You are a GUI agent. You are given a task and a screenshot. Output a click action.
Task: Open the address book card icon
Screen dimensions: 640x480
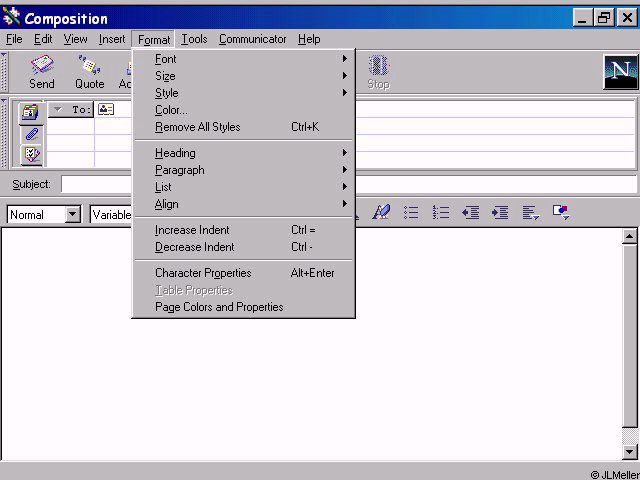coord(106,109)
